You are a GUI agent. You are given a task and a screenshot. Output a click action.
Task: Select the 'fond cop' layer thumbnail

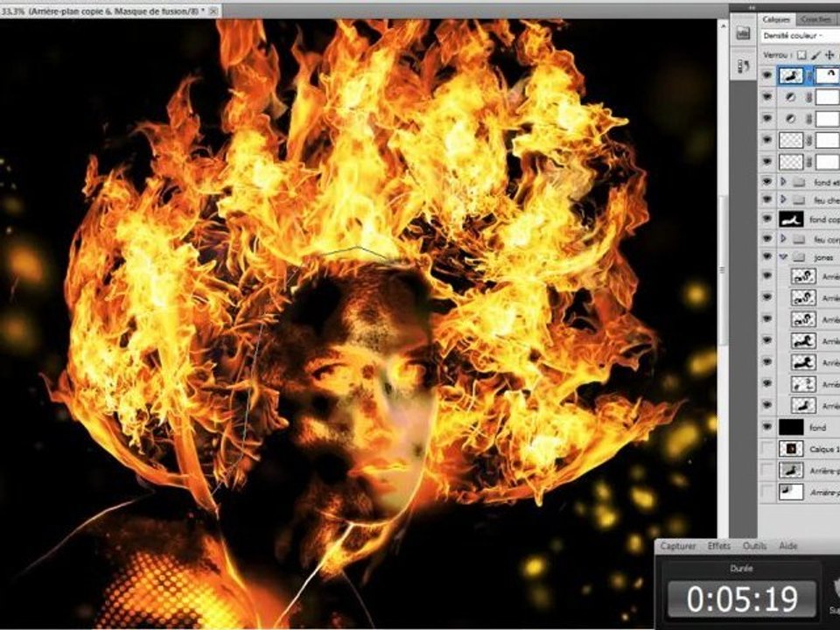pyautogui.click(x=791, y=219)
